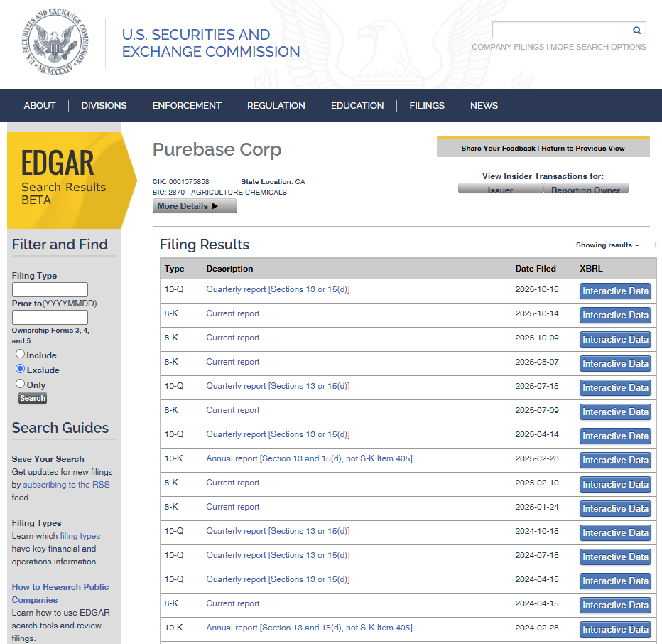Expand More Details for Purebase Corp
This screenshot has width=662, height=644.
pos(195,206)
